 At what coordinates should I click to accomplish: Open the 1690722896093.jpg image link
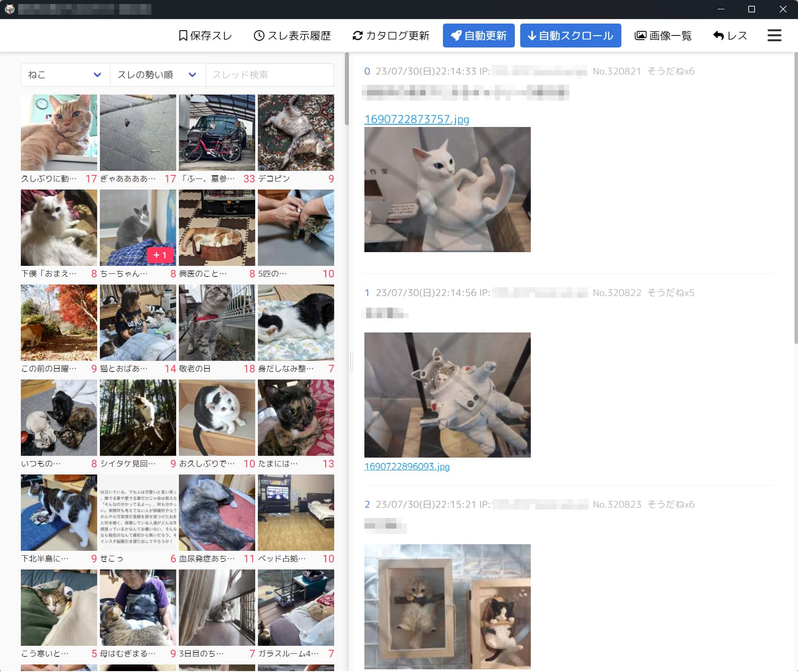tap(407, 466)
